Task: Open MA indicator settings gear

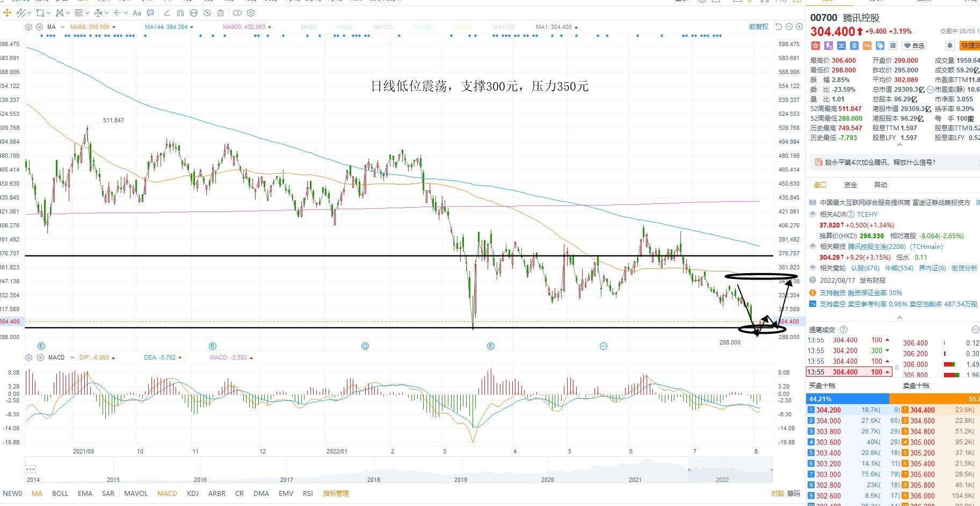Action: 28,27
